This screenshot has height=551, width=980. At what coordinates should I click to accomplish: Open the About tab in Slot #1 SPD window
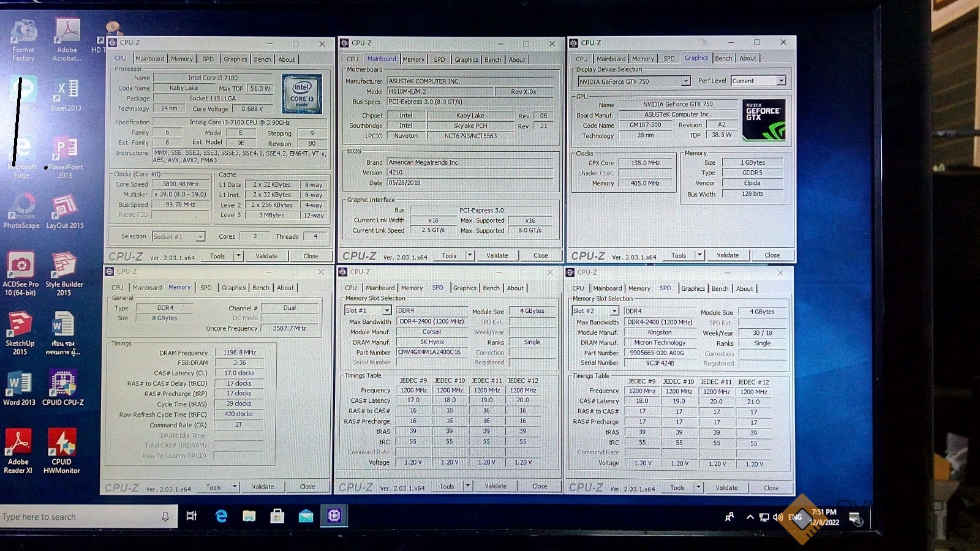point(515,288)
